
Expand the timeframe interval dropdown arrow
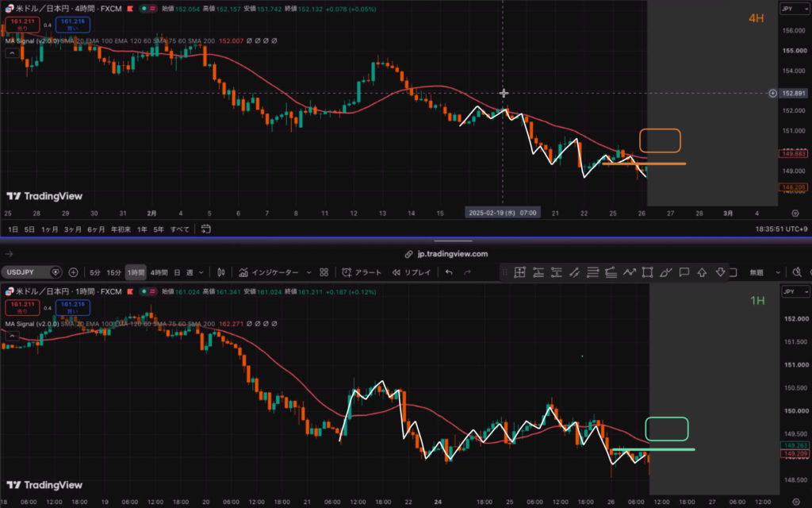[x=201, y=272]
